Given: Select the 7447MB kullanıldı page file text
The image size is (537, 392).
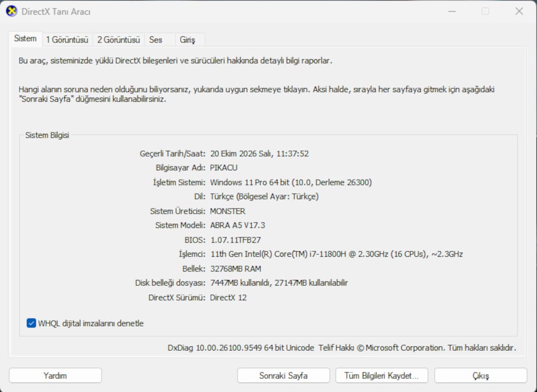Looking at the screenshot, I should 240,283.
